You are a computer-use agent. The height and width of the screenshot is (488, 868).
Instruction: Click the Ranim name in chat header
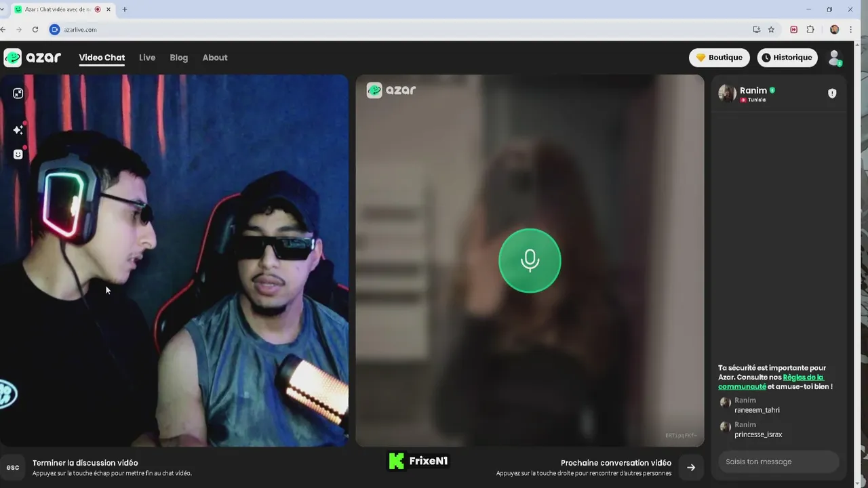[753, 90]
